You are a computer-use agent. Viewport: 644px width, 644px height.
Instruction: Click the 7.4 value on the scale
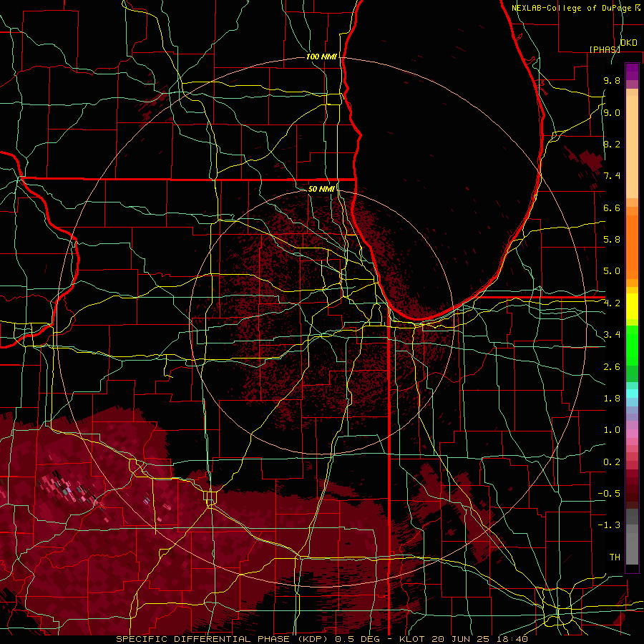(612, 176)
